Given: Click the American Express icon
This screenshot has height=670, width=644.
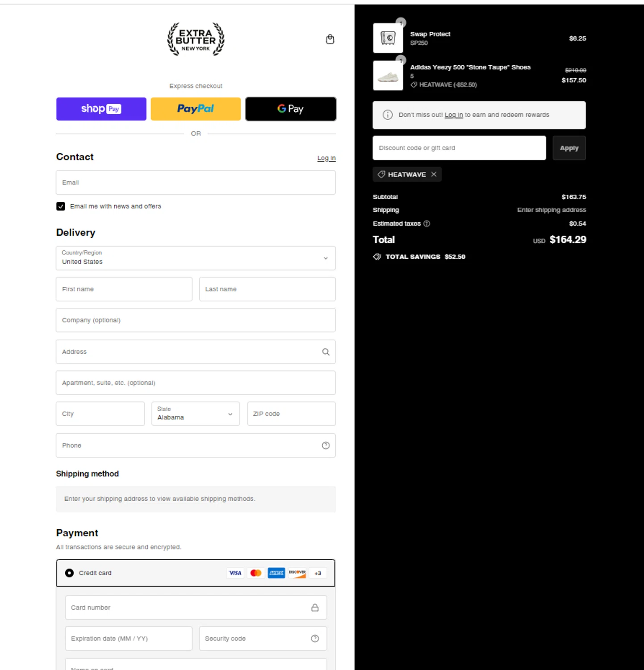Looking at the screenshot, I should [276, 573].
